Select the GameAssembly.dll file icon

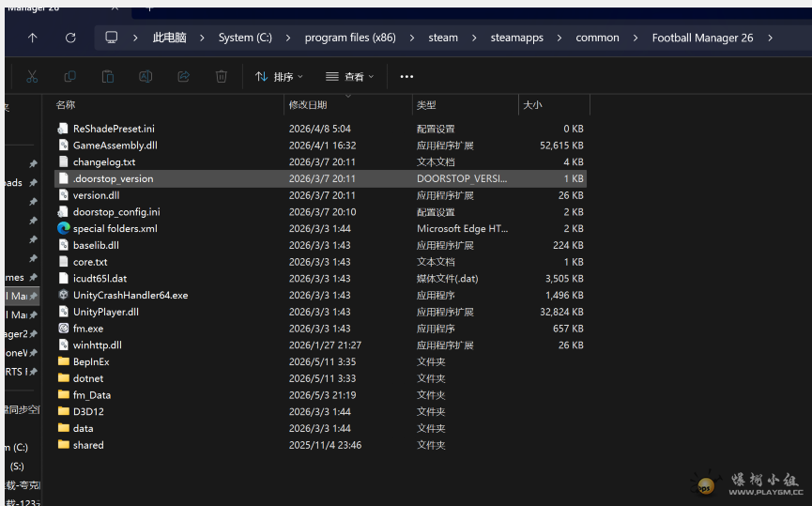63,145
